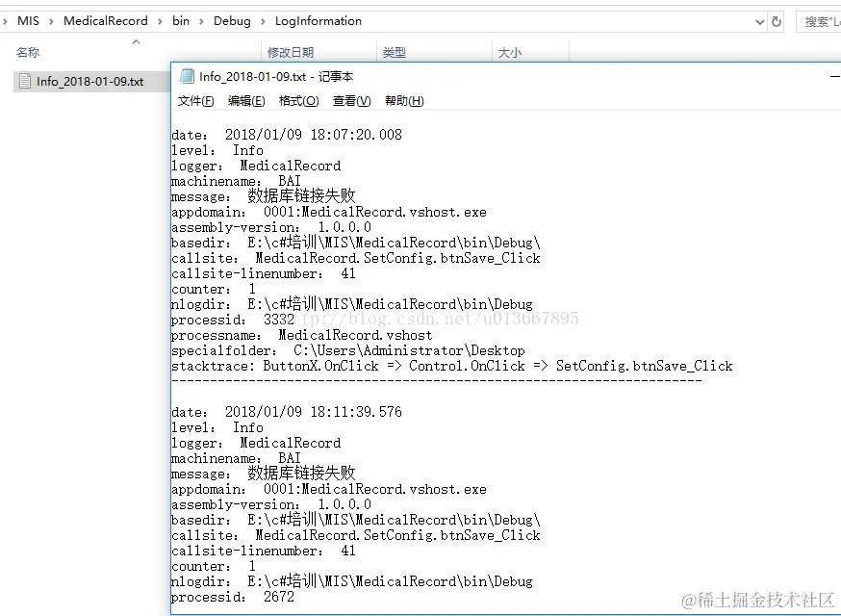Image resolution: width=841 pixels, height=616 pixels.
Task: Expand chevron after Debug in path
Action: 263,21
